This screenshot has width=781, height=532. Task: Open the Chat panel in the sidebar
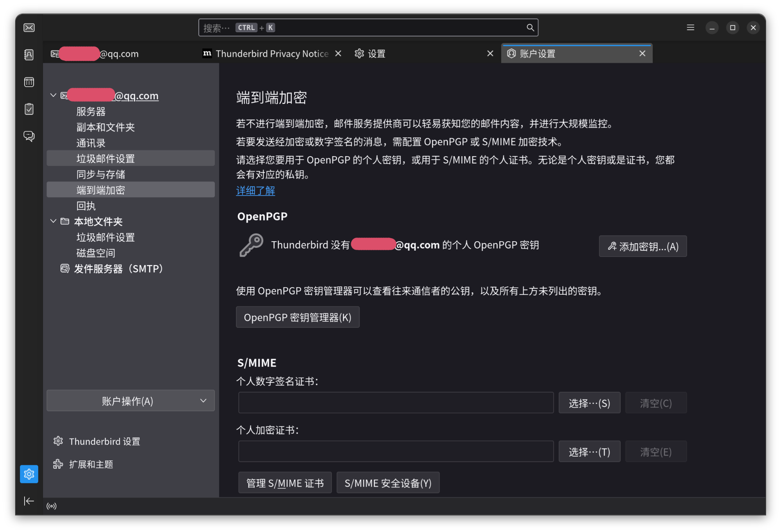[x=29, y=136]
